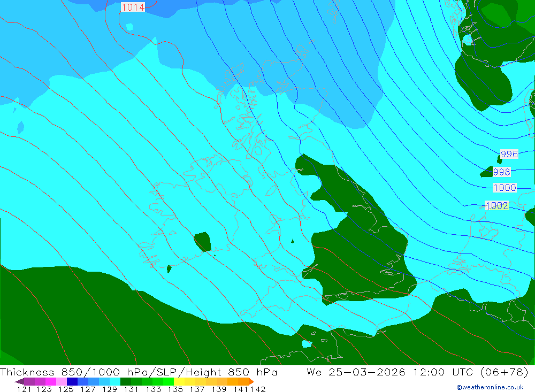
Task: Click the date text 'We 25-03-2026'
Action: tap(356, 372)
